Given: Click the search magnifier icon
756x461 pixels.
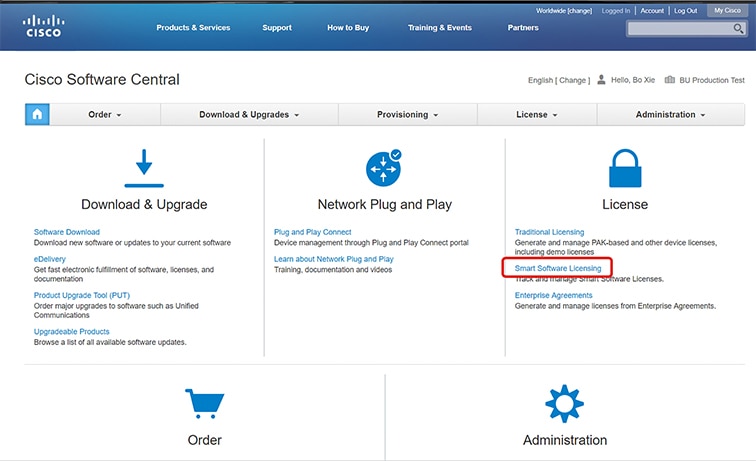Looking at the screenshot, I should click(x=738, y=28).
